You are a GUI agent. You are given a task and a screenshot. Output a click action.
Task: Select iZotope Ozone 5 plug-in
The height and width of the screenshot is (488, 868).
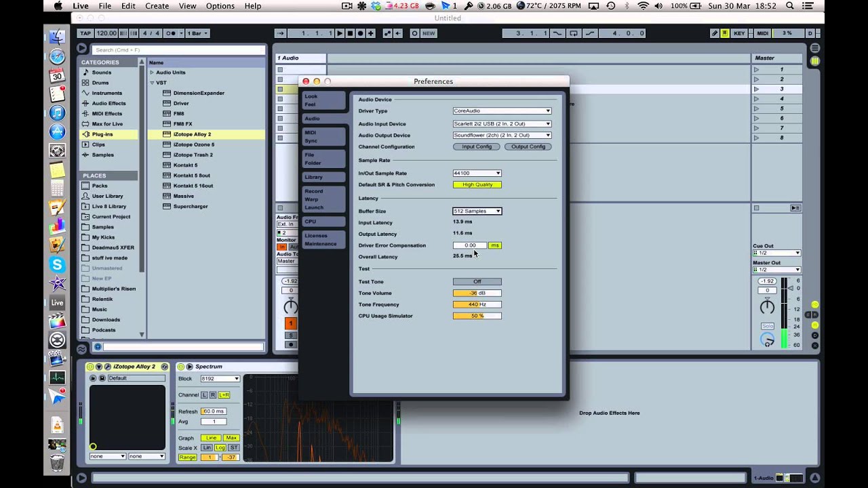pyautogui.click(x=194, y=144)
